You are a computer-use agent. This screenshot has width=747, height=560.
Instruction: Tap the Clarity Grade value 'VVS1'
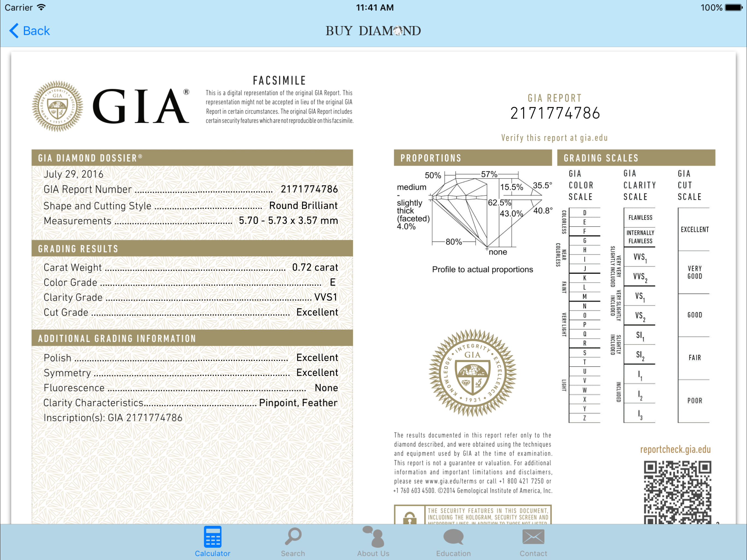[x=326, y=297]
